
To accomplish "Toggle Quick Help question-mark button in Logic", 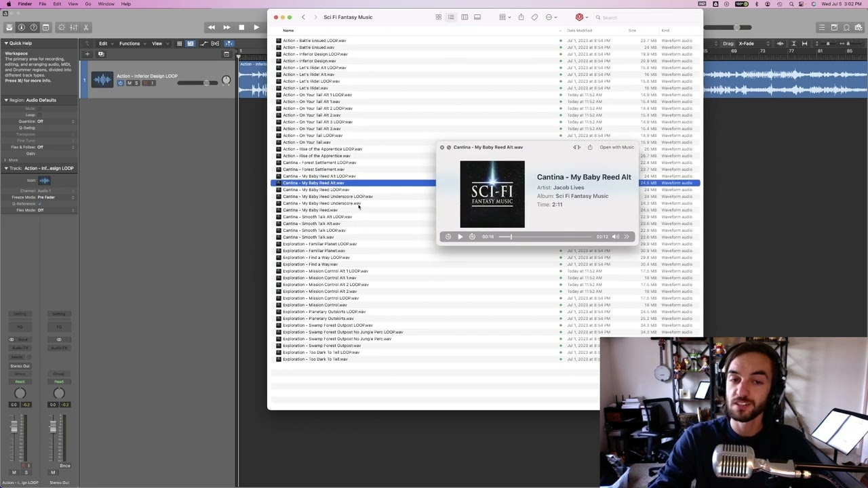I will click(33, 27).
